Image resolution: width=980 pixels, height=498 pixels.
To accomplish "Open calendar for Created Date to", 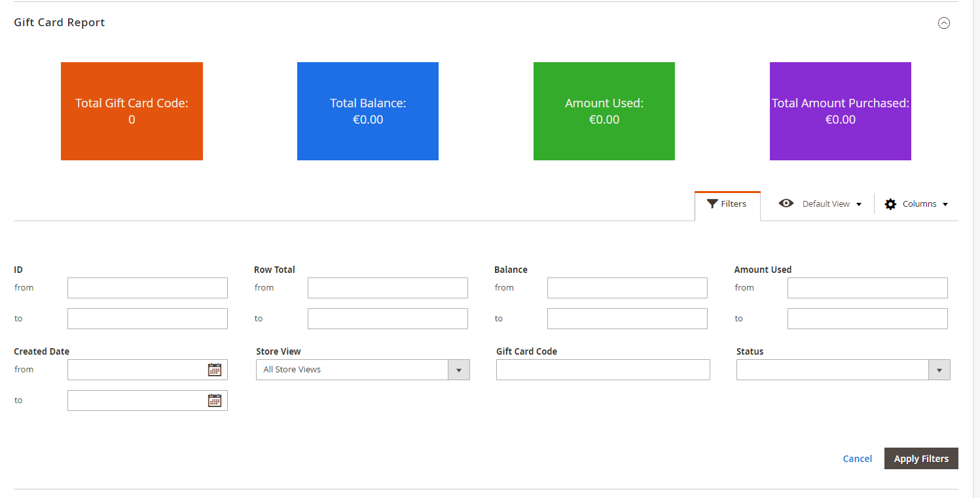I will 214,400.
